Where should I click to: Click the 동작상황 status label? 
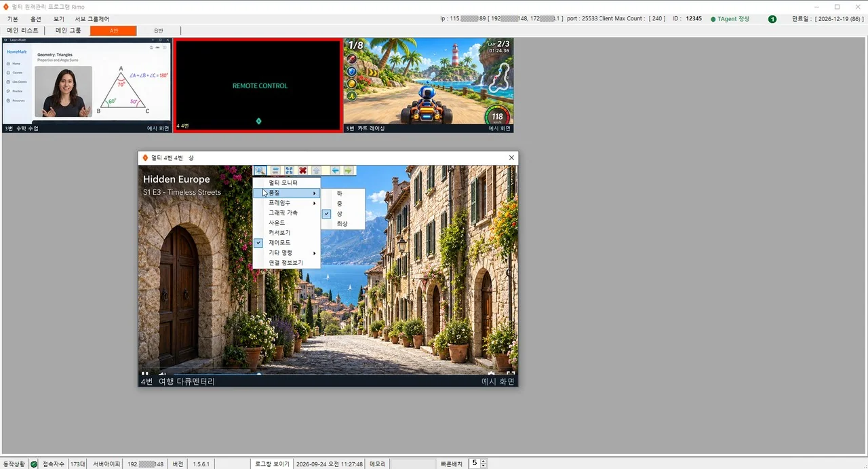point(14,464)
